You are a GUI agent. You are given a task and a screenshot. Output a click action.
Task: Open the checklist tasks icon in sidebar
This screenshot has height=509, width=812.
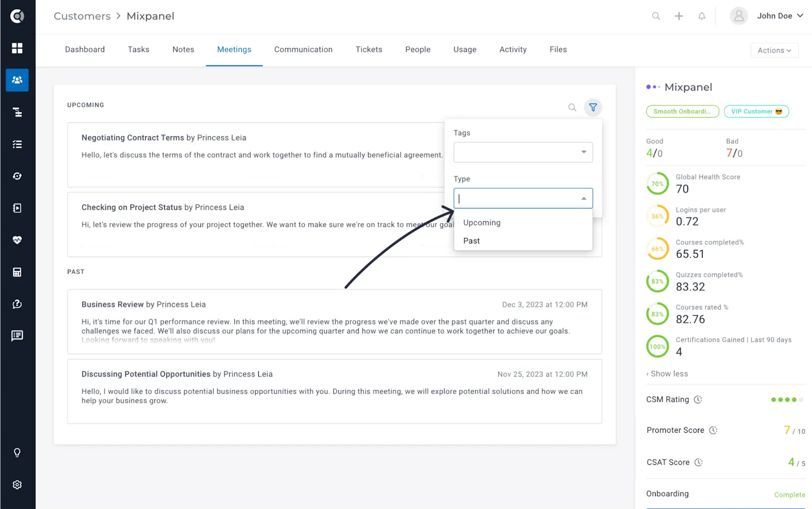pos(17,144)
